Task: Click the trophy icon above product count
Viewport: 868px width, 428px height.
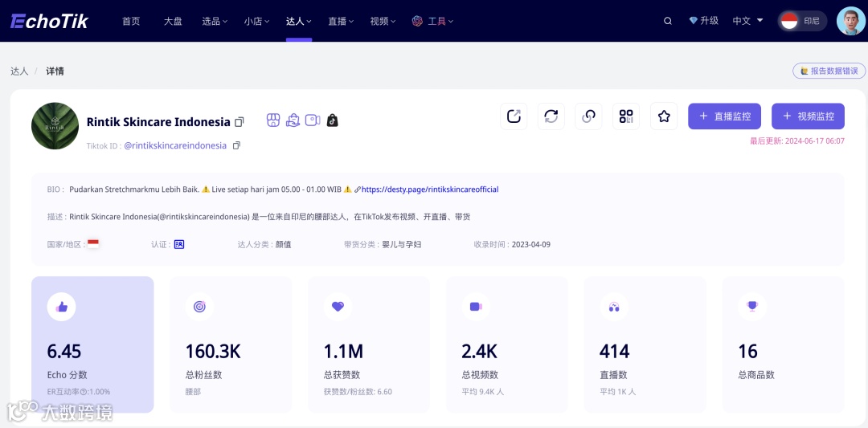Action: click(752, 307)
